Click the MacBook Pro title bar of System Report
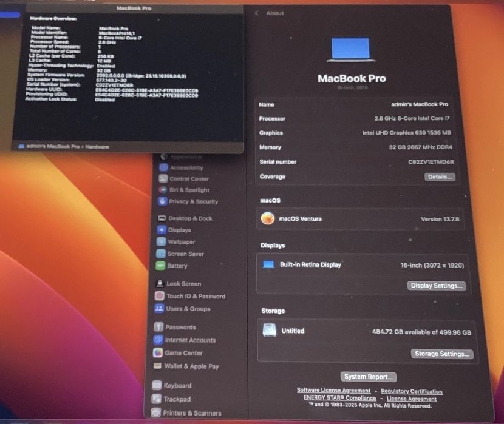 (x=134, y=8)
